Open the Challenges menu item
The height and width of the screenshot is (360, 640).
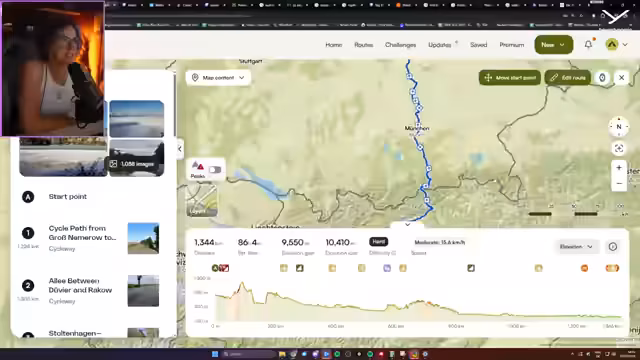[400, 44]
